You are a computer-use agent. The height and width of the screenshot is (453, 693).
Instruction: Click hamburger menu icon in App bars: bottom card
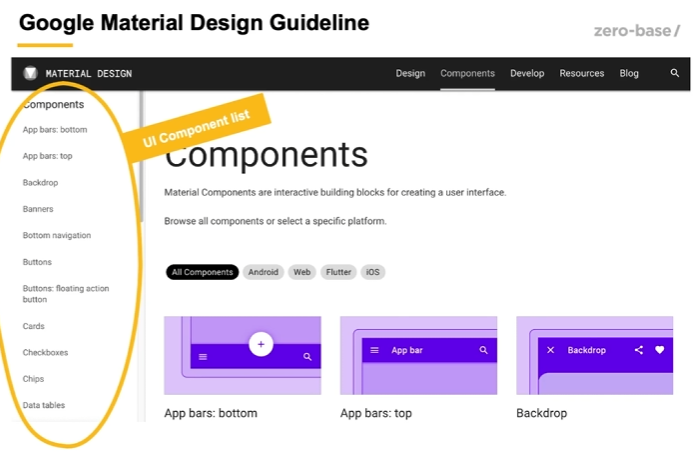[203, 357]
